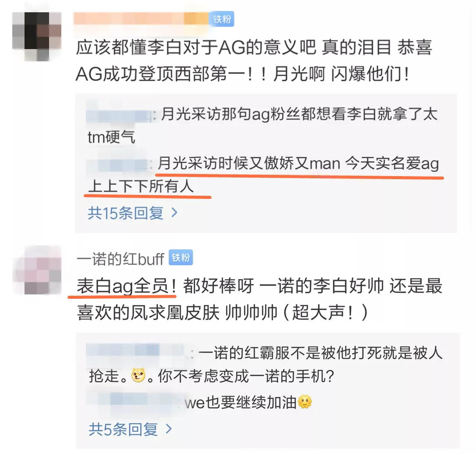Open the reply mentioning 一诺的红霸服
476x453 pixels.
point(264,365)
